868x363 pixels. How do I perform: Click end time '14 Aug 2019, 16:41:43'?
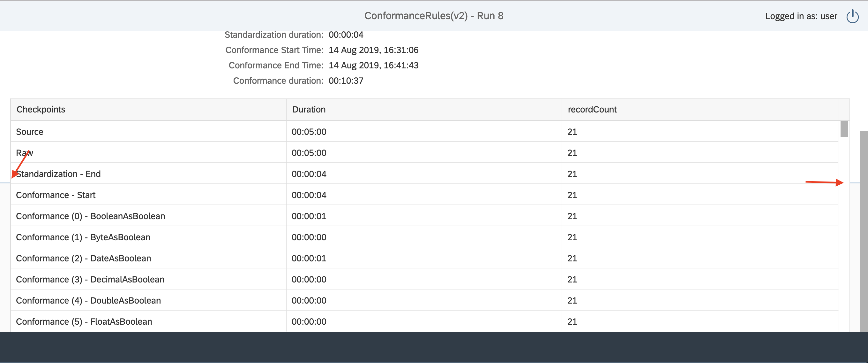tap(373, 65)
